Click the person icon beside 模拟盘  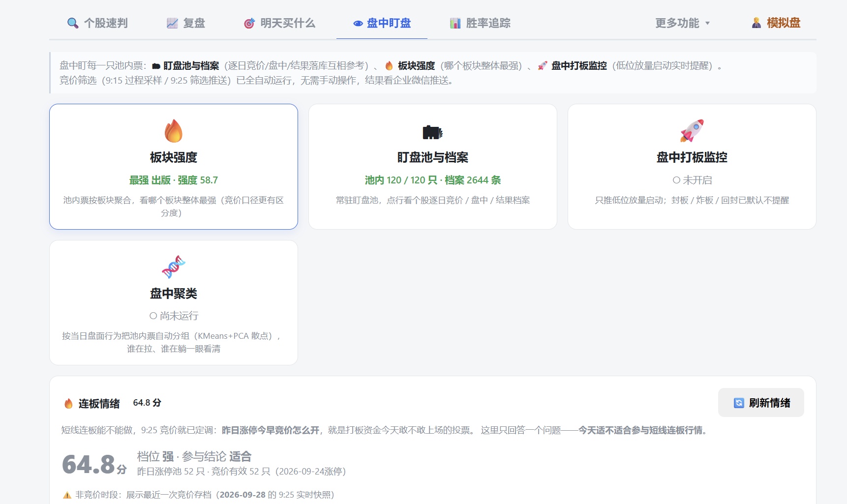(x=756, y=23)
